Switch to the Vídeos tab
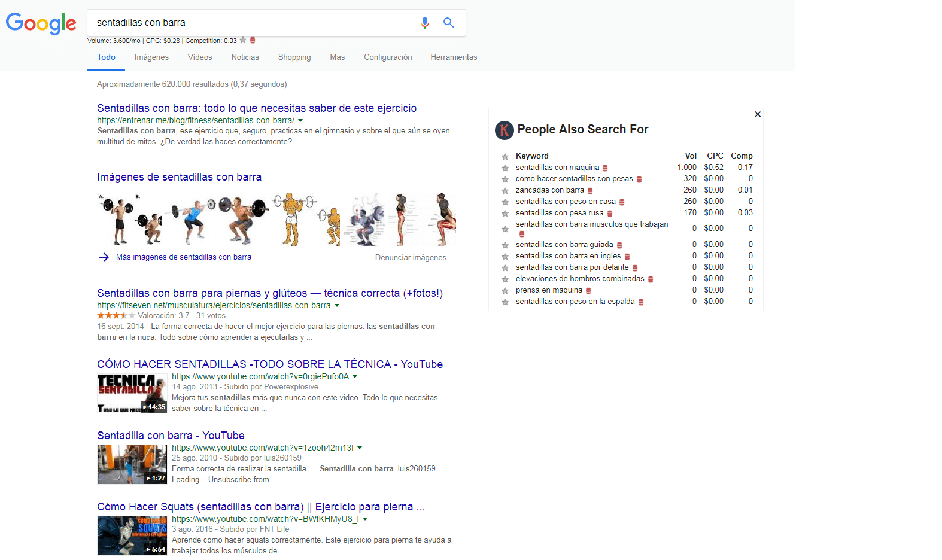Screen dimensions: 942x560 tap(200, 57)
